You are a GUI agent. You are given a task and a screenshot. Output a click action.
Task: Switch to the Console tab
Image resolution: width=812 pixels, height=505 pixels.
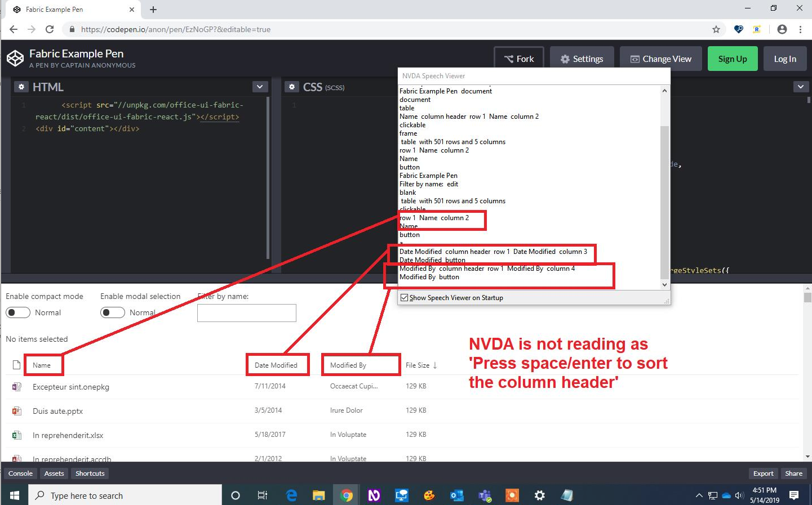(x=20, y=473)
